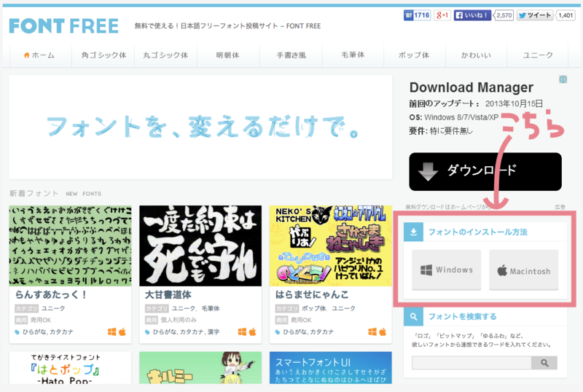Viewport: 583px width, 392px height.
Task: Click the Facebook like count 2,570
Action: (504, 15)
